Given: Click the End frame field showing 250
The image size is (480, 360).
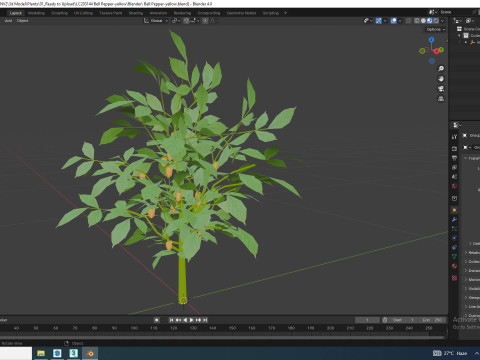Looking at the screenshot, I should tap(432, 320).
